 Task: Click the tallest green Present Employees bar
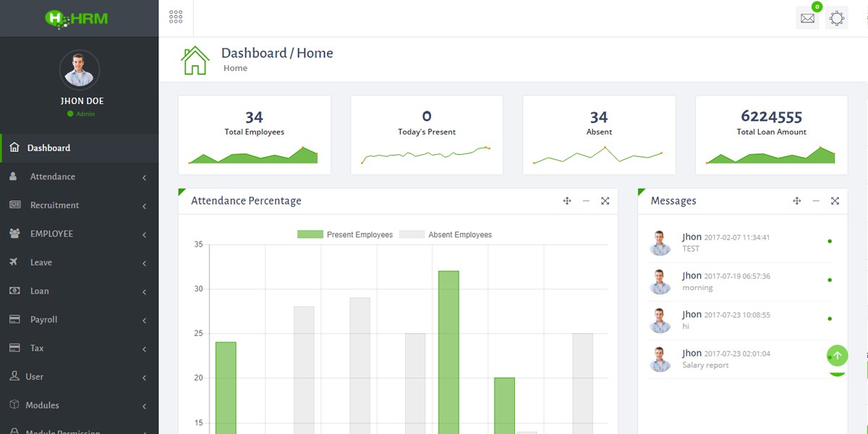click(x=448, y=352)
